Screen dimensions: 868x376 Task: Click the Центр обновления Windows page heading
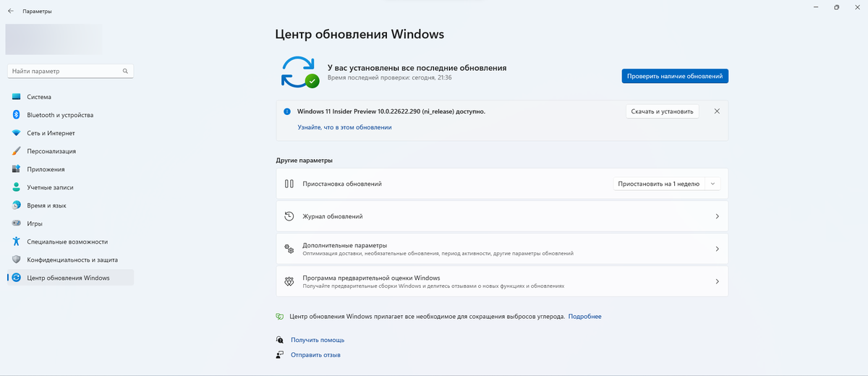click(x=359, y=34)
